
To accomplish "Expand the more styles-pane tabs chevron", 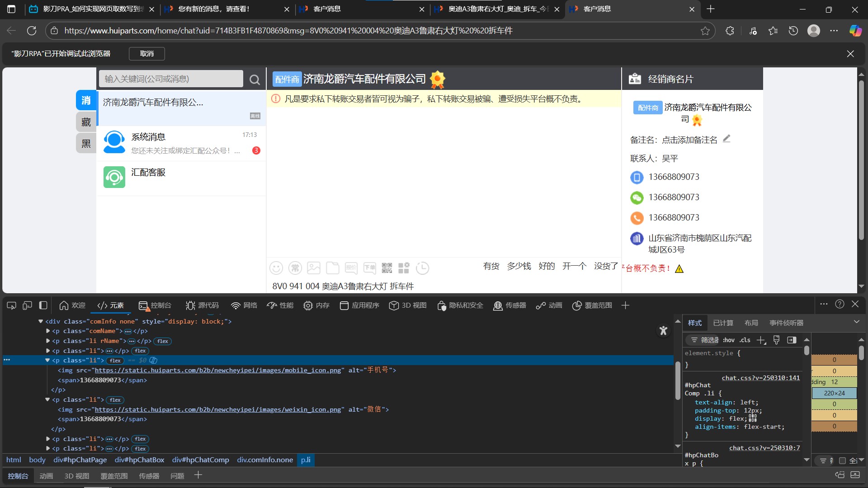I will click(x=856, y=322).
